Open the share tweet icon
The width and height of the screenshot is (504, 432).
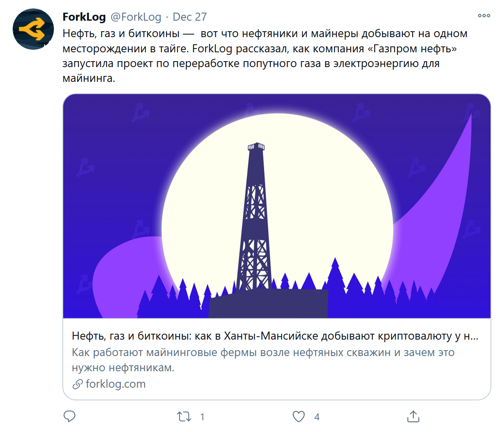413,416
